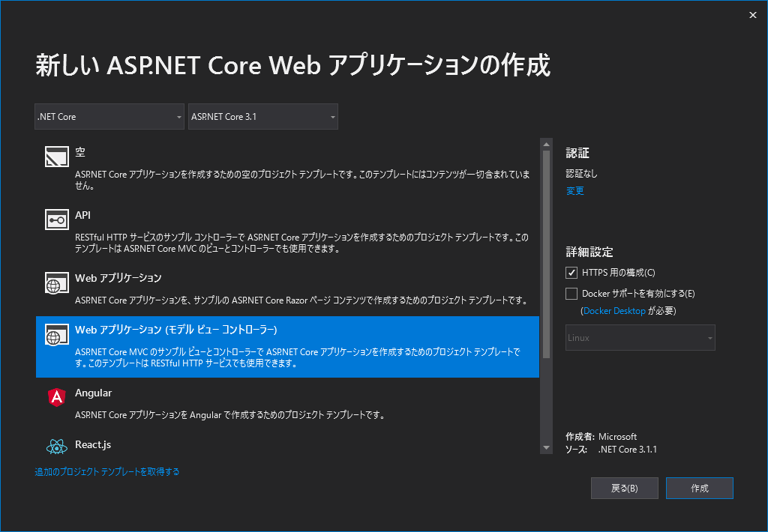This screenshot has height=532, width=768.
Task: Open the Docker Desktop link
Action: (614, 311)
